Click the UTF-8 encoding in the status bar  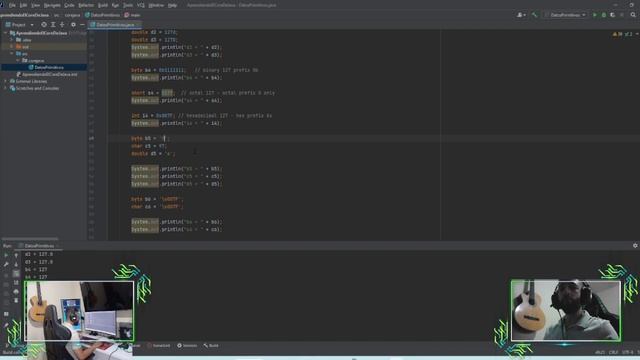[x=627, y=352]
